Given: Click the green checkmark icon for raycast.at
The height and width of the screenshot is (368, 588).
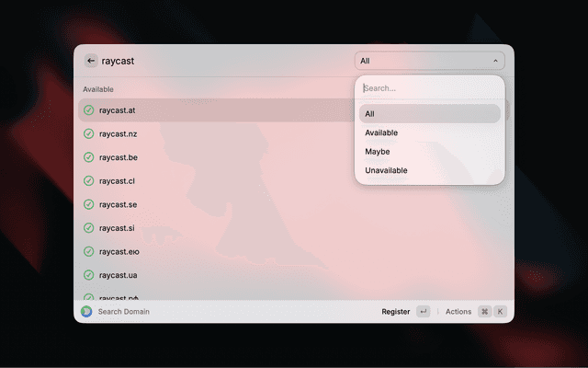Looking at the screenshot, I should (x=88, y=110).
